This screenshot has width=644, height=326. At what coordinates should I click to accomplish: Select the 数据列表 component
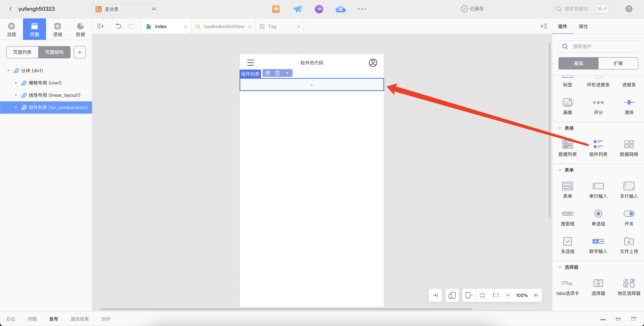tap(567, 148)
